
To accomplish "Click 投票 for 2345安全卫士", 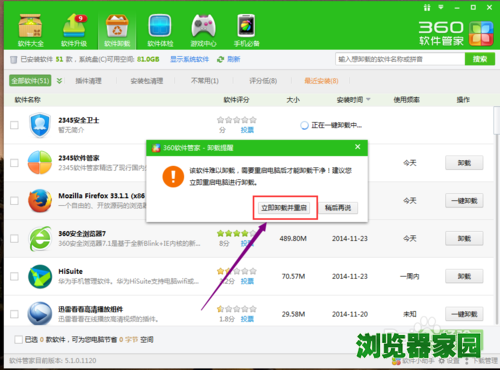I will tap(247, 130).
